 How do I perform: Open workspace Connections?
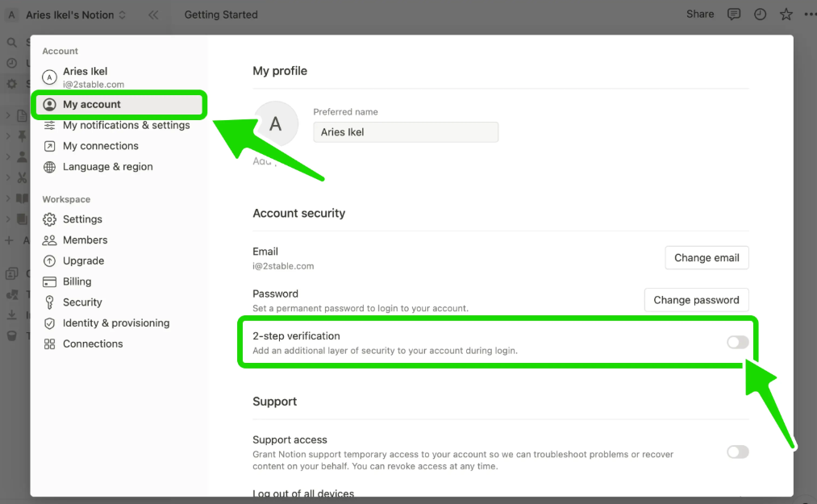pyautogui.click(x=119, y=344)
